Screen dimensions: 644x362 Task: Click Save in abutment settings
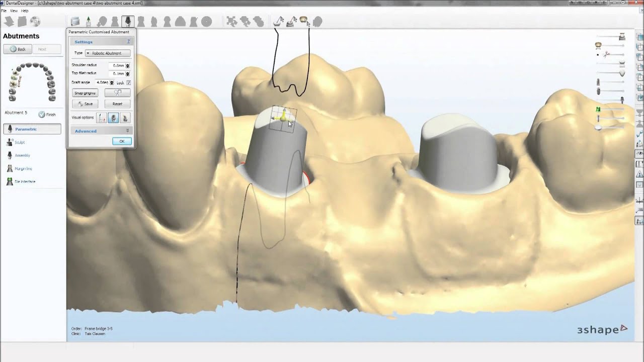[x=85, y=104]
